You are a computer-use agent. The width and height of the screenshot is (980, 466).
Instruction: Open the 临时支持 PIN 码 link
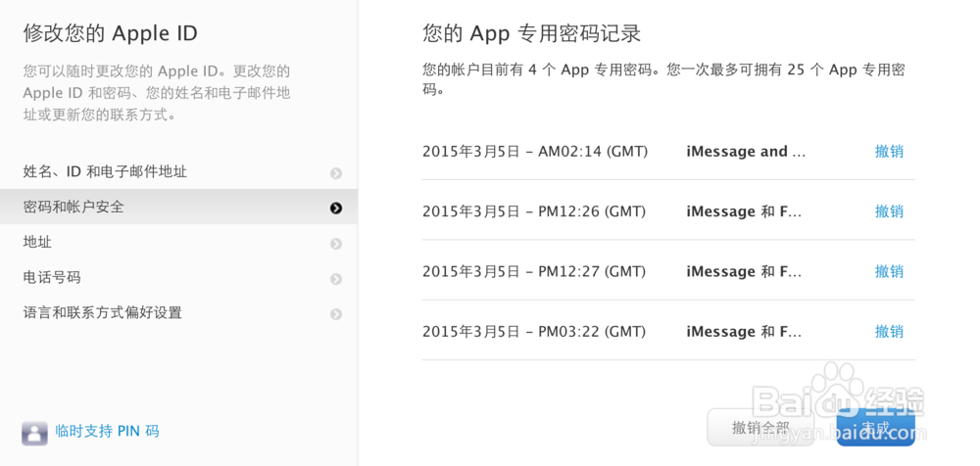(x=107, y=431)
